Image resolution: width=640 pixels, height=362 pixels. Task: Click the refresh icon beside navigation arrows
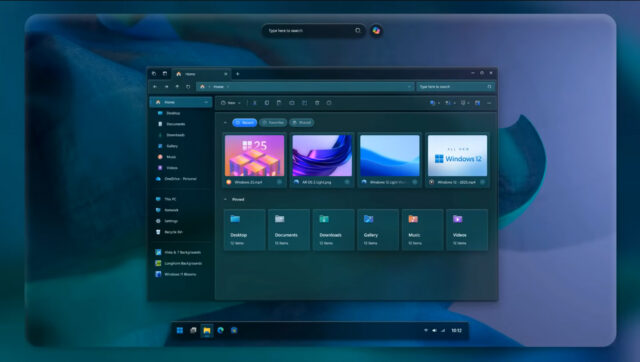point(188,87)
